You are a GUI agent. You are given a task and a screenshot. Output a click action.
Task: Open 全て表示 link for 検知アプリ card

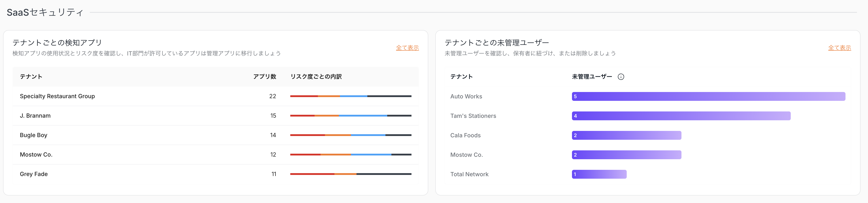point(407,48)
